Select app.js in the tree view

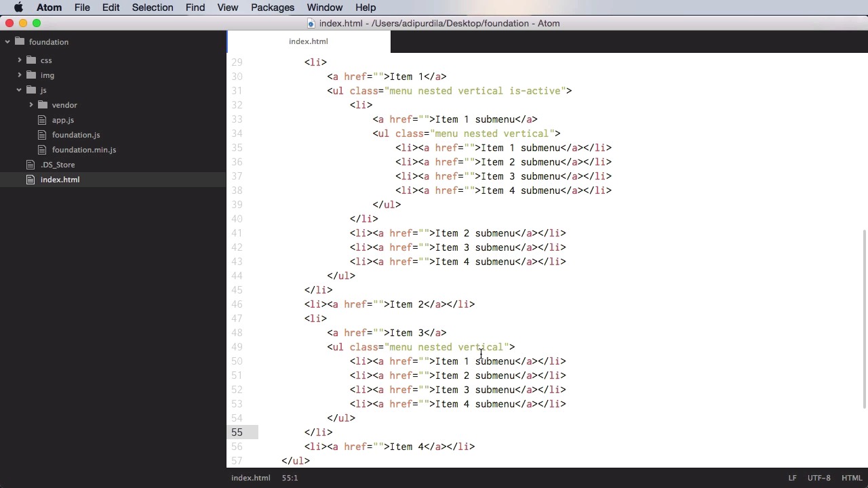pos(63,120)
